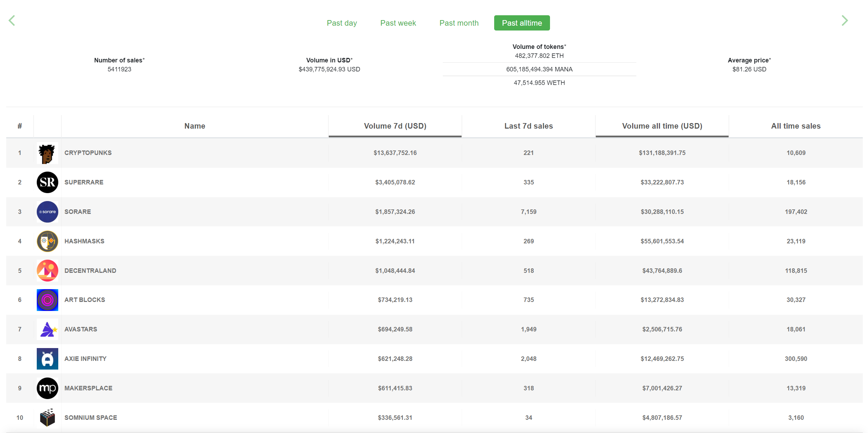Click Somnium Space 7d volume $336,561.31
Screen dimensions: 868x433
[395, 418]
